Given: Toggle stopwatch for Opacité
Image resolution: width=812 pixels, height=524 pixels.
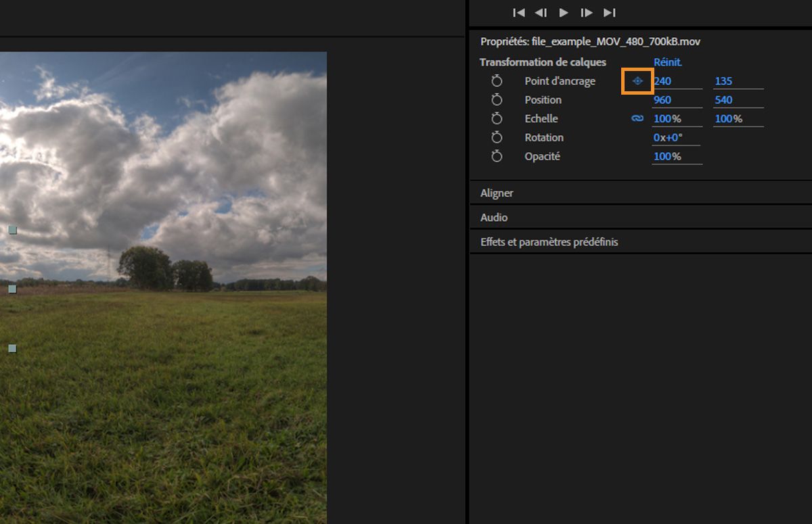Looking at the screenshot, I should 497,156.
